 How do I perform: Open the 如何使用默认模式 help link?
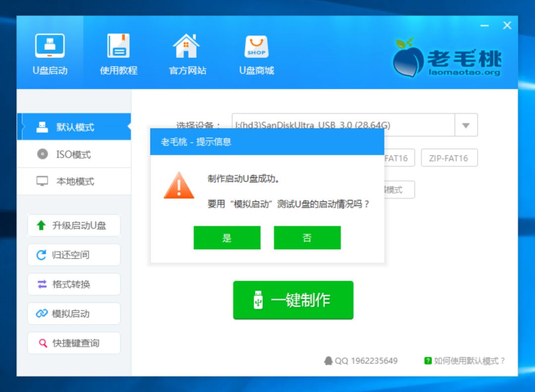pos(471,361)
